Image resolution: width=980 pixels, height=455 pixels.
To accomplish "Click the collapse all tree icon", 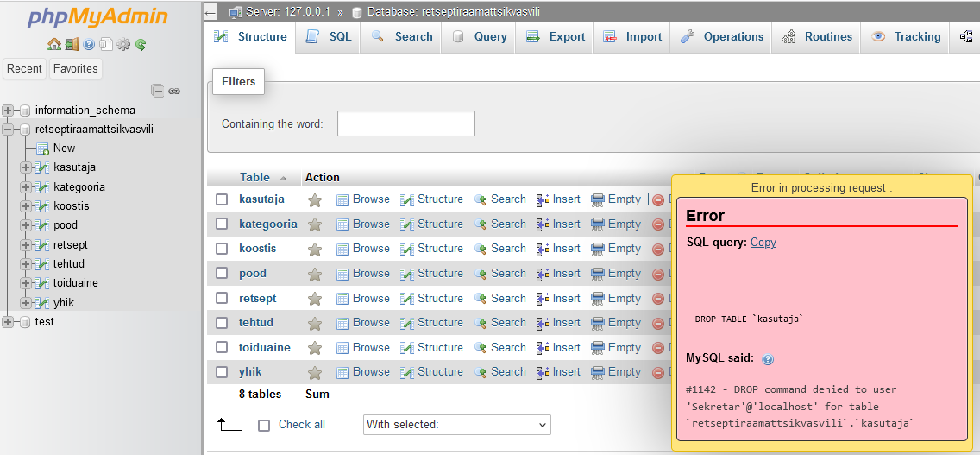I will [157, 90].
